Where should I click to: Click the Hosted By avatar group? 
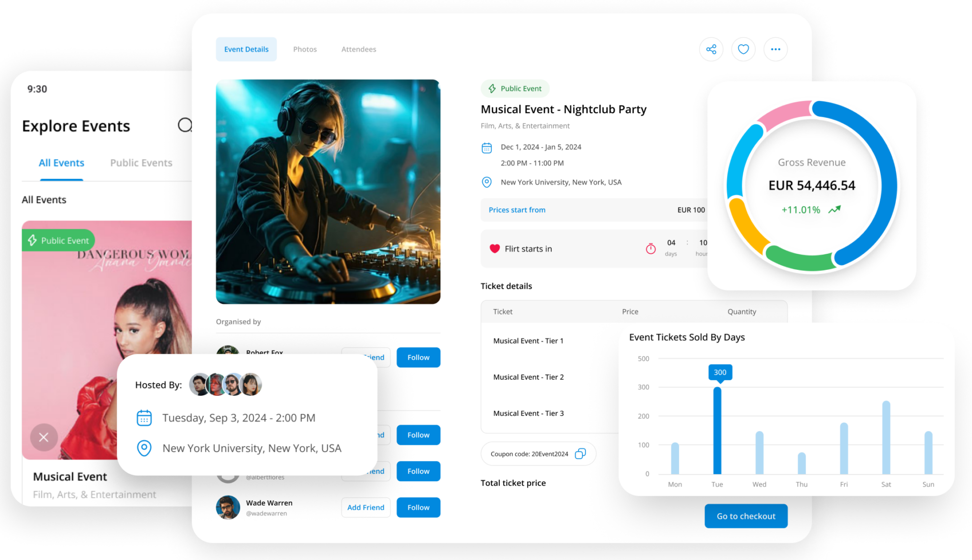(x=225, y=385)
